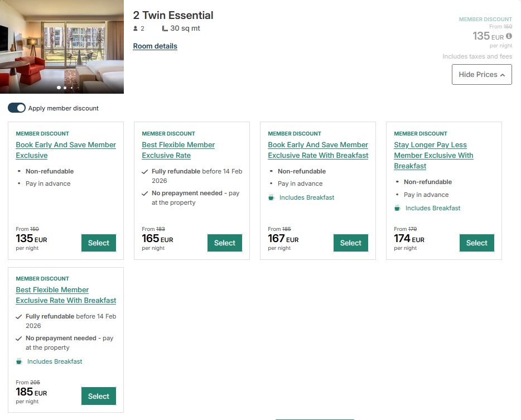Click the second carousel dot on room photo
The height and width of the screenshot is (420, 521).
click(65, 88)
